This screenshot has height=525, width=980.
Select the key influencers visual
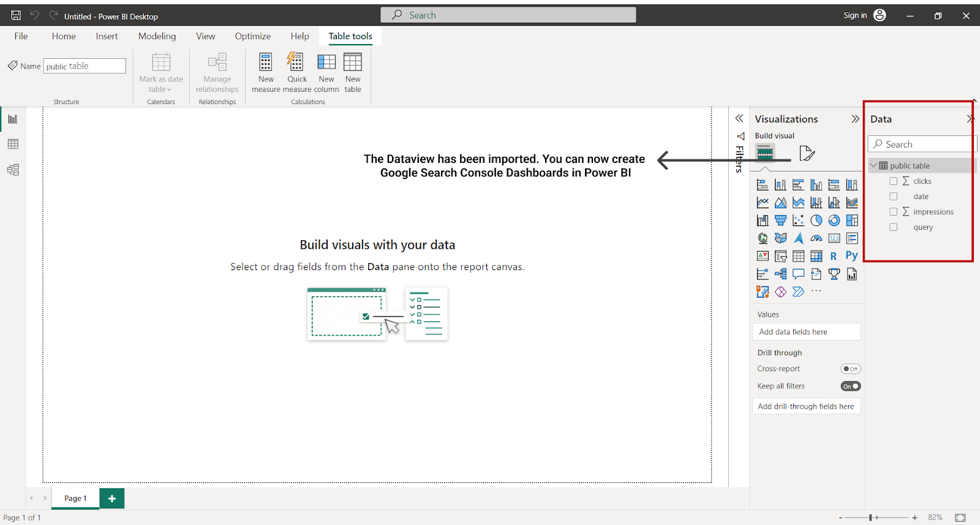click(763, 274)
